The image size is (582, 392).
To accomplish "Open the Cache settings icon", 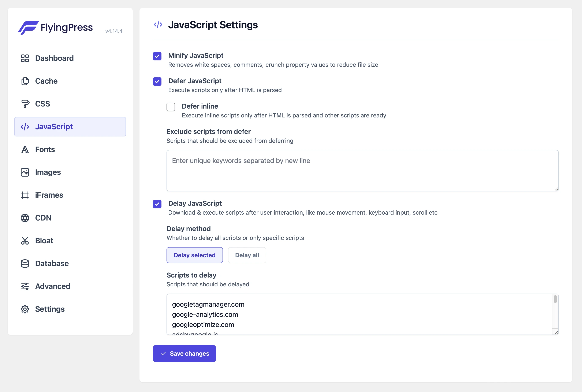I will tap(25, 81).
